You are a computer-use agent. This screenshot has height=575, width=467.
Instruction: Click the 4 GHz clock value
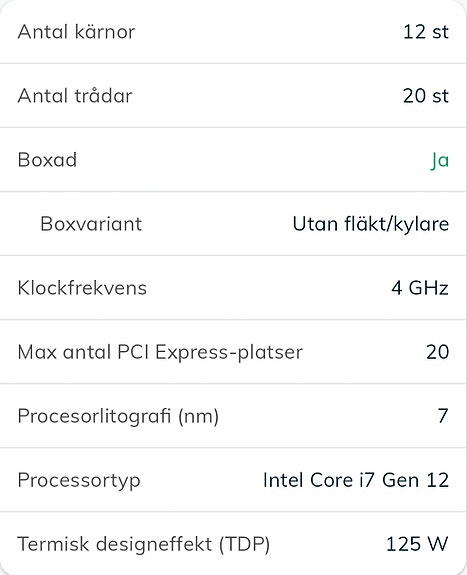420,288
